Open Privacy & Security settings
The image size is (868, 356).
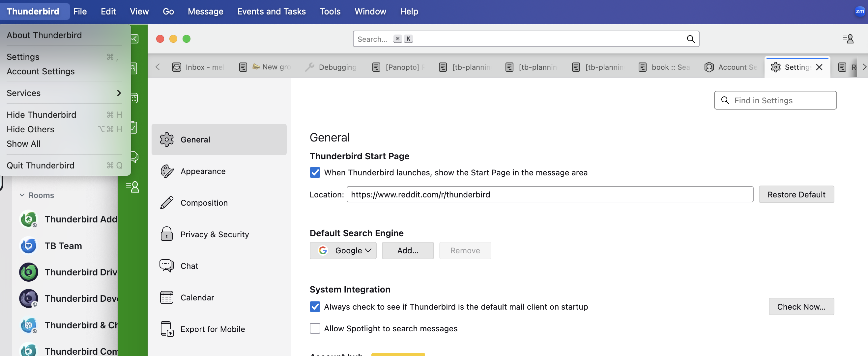click(x=214, y=235)
